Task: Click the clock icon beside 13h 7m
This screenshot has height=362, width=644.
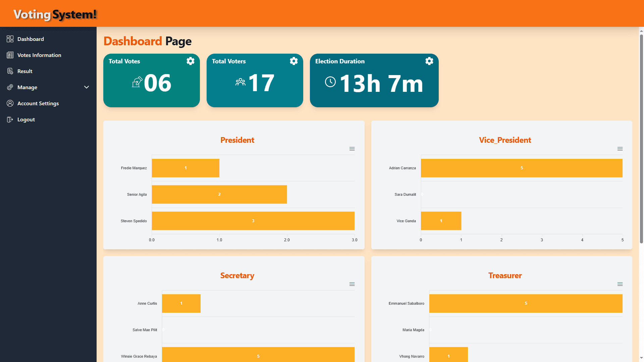Action: 330,82
